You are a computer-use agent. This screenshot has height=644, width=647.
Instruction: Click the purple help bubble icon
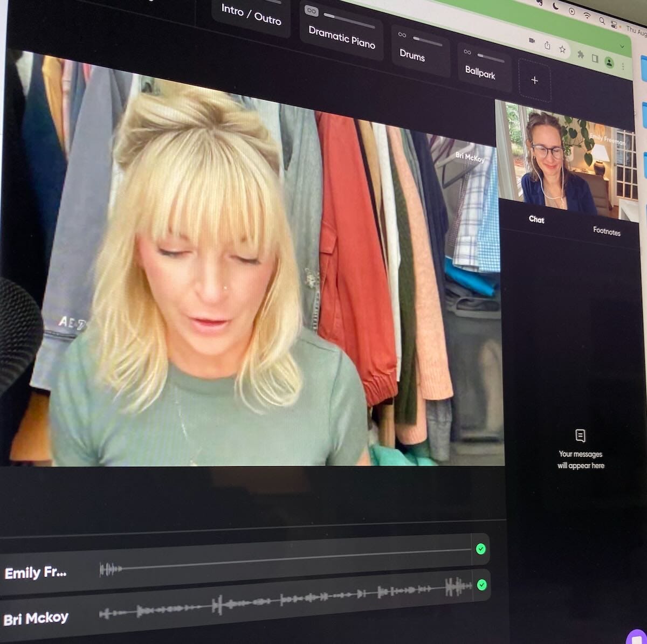click(638, 638)
